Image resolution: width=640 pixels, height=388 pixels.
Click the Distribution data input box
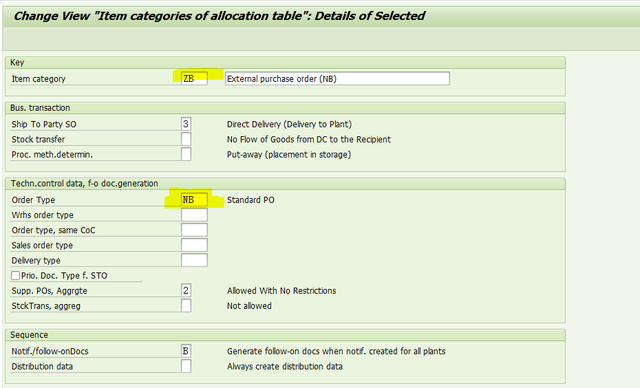186,366
